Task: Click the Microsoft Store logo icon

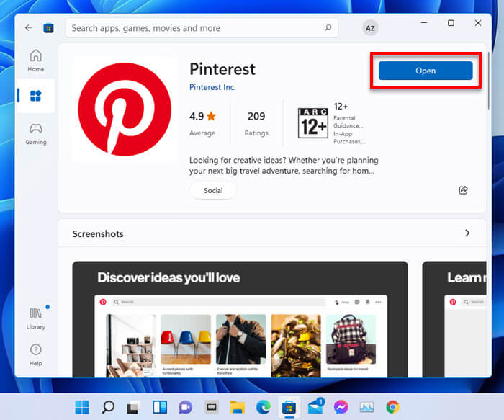Action: 48,28
